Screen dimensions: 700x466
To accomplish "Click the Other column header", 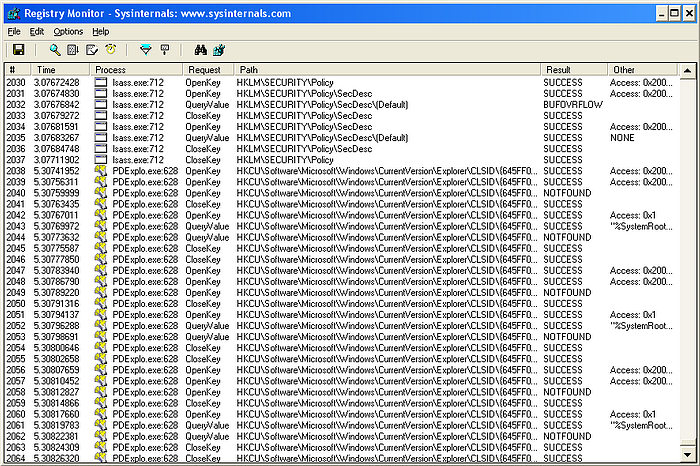I will (x=642, y=70).
